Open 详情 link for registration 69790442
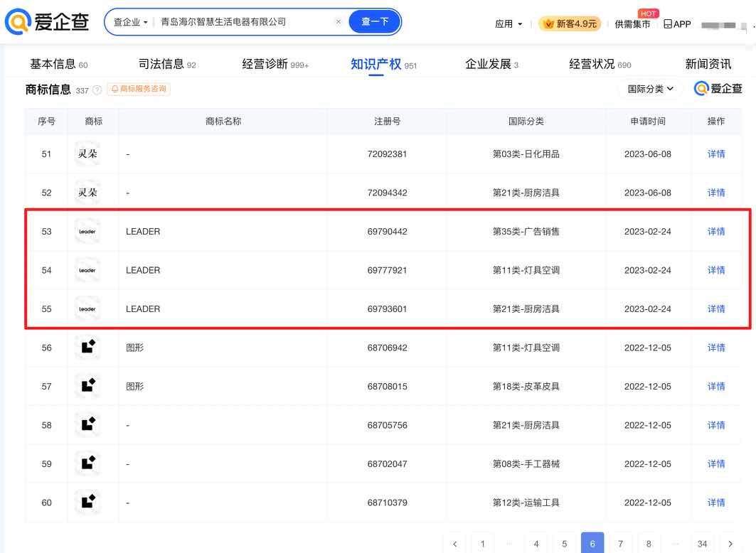756x553 pixels. (715, 232)
